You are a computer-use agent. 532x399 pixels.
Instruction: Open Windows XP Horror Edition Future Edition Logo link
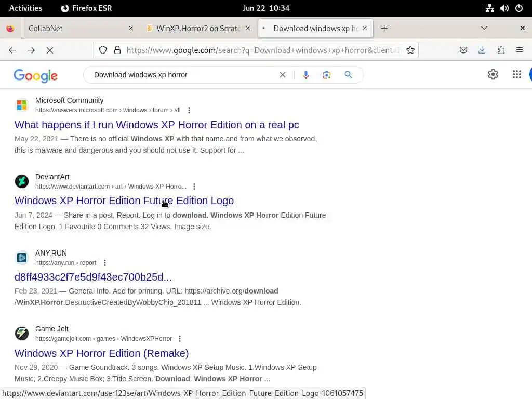(124, 201)
